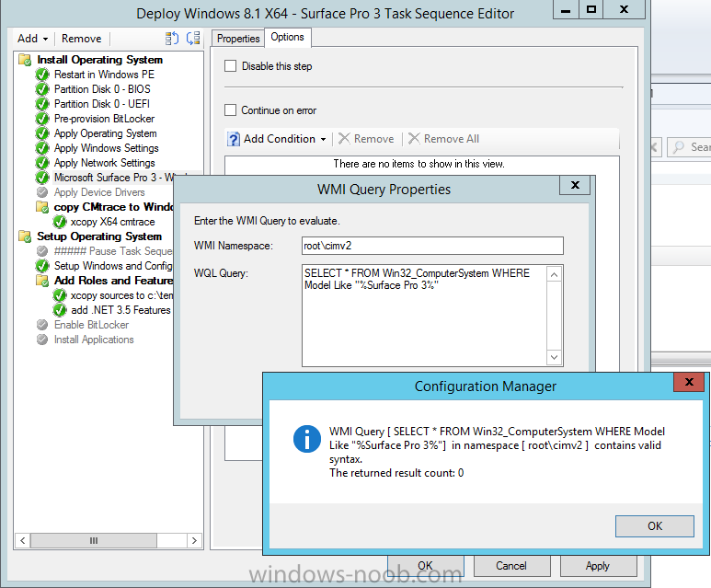Click WQL Query scrollbar down arrow
The height and width of the screenshot is (588, 711).
[x=554, y=358]
